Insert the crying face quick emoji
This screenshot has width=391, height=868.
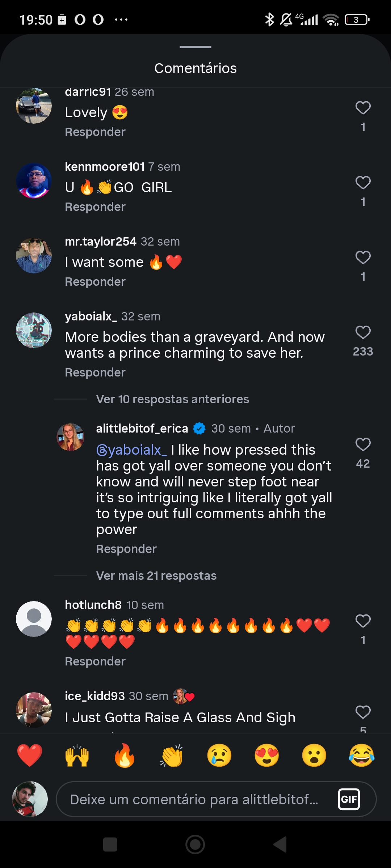219,756
